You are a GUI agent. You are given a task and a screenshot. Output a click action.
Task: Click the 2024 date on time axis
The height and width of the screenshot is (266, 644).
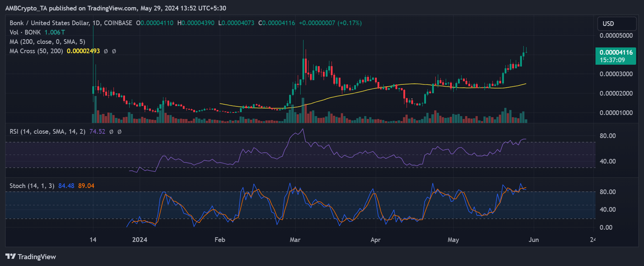click(140, 240)
